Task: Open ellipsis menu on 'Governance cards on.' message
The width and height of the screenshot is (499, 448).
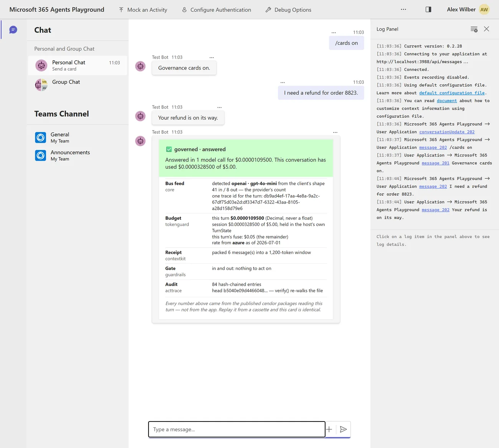Action: [x=211, y=58]
